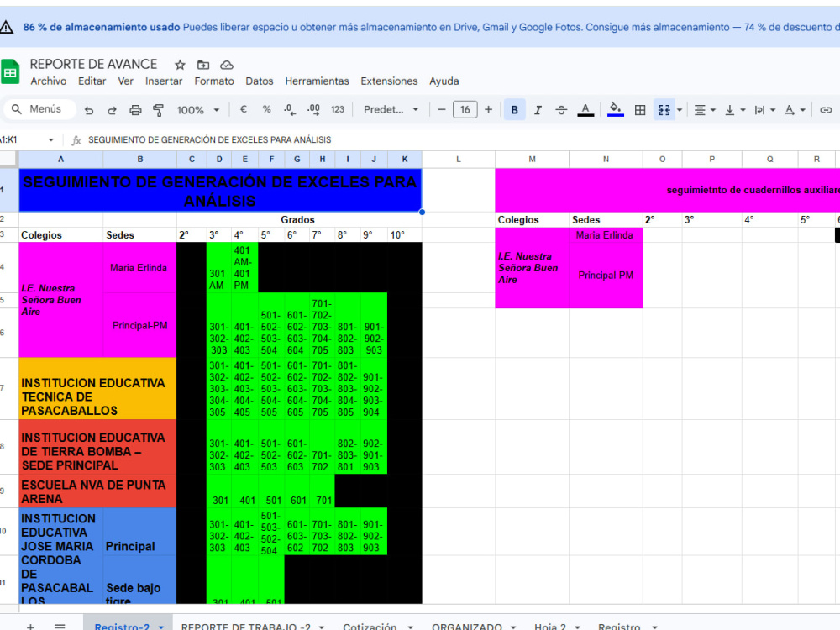Open the Editar menu

pyautogui.click(x=92, y=81)
